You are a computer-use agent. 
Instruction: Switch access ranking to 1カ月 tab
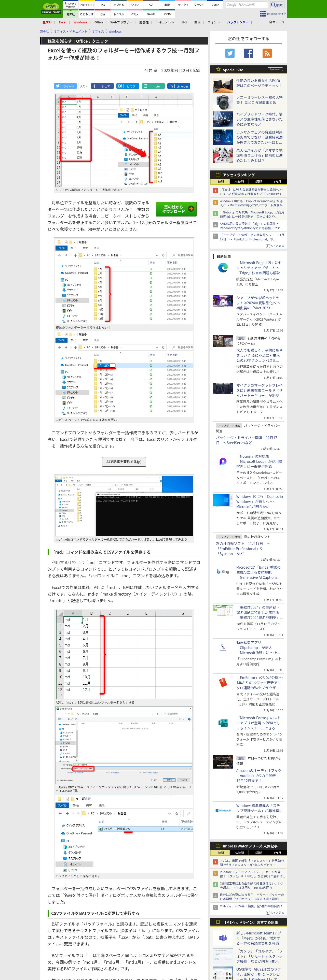coord(277,182)
